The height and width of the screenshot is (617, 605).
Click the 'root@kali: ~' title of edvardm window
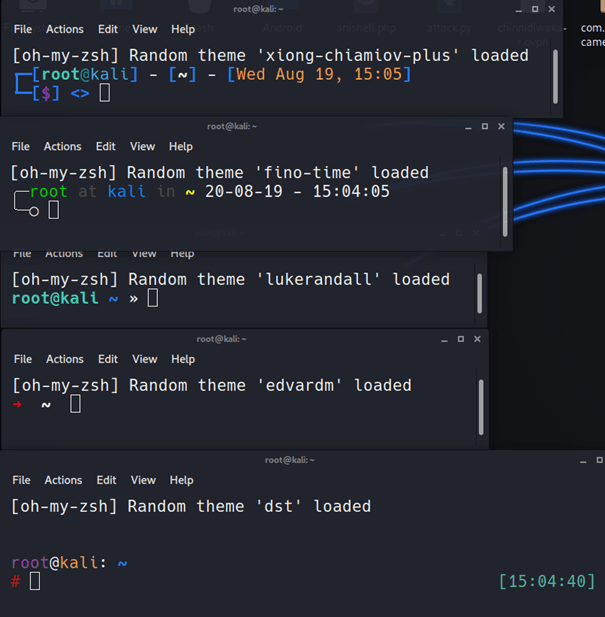click(x=221, y=339)
